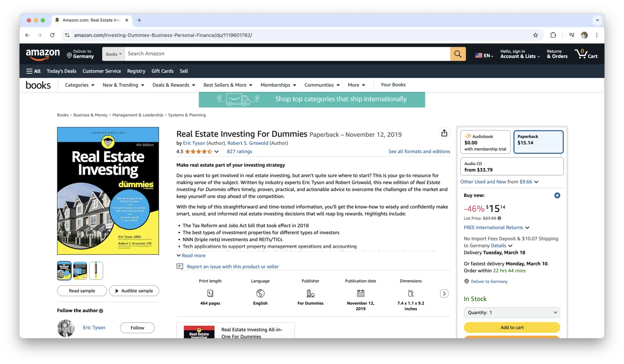Bookmark this page with the star icon
624x364 pixels.
(x=535, y=35)
